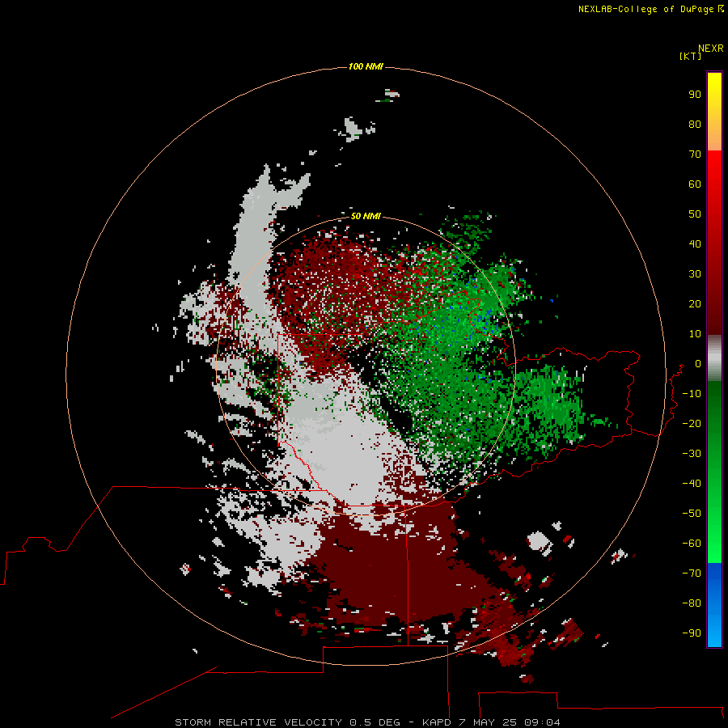Click the 100 NMI range ring label

366,66
